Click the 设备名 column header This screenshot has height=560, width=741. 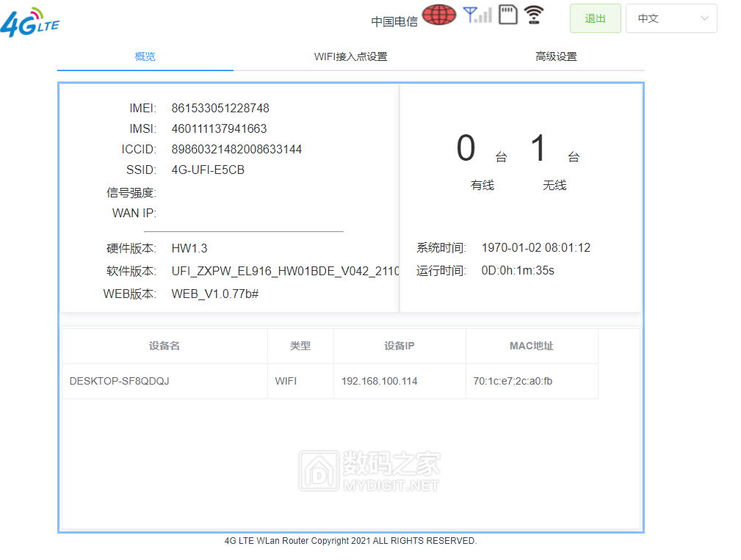pyautogui.click(x=165, y=346)
